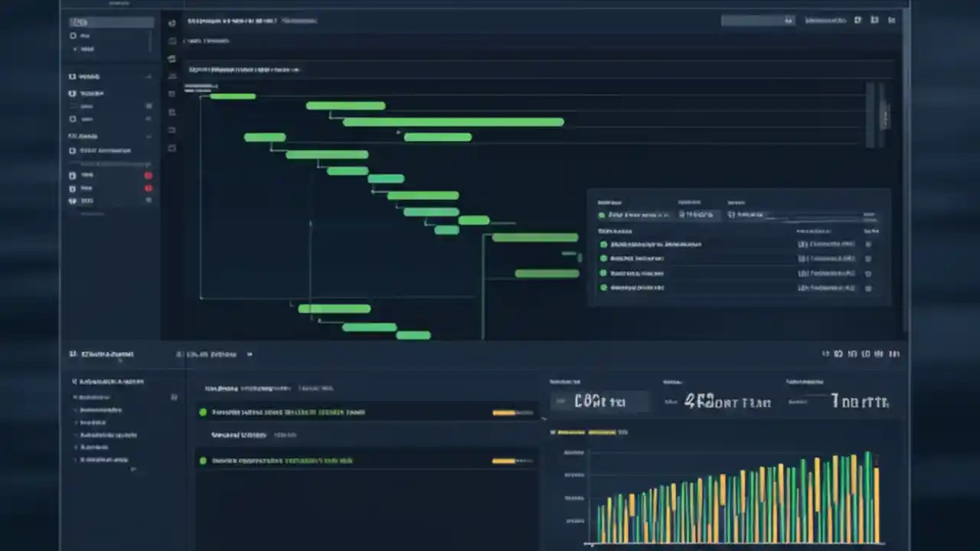The width and height of the screenshot is (980, 551).
Task: Open the board section in the bottom panel header
Action: coord(207,354)
